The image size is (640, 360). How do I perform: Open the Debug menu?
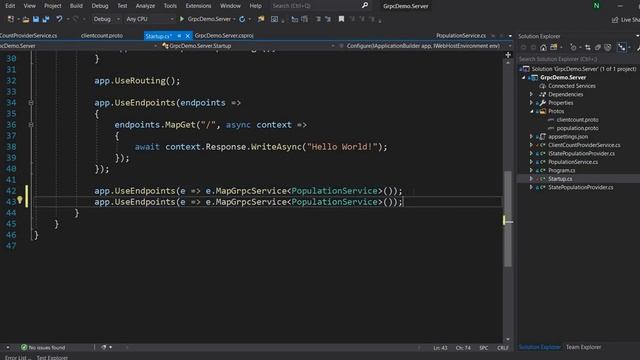click(100, 6)
